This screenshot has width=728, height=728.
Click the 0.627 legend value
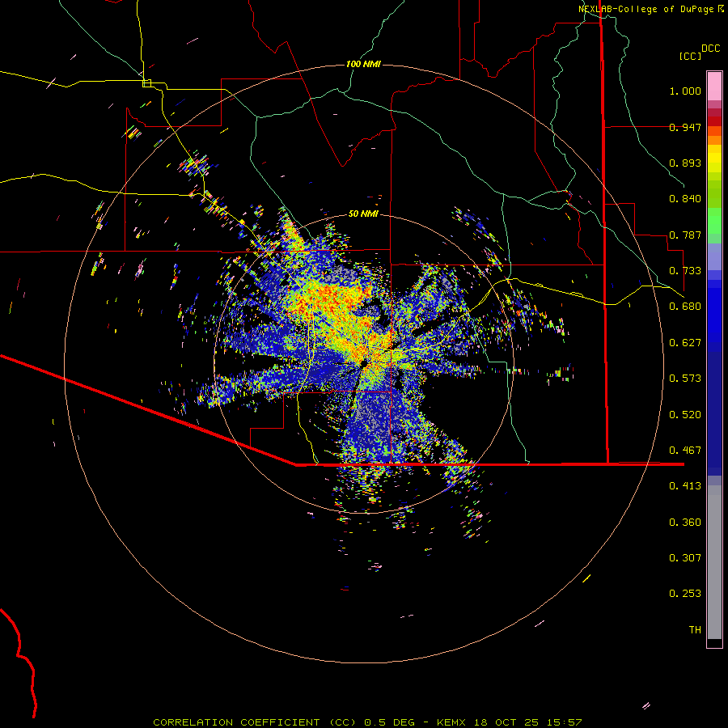(x=685, y=343)
